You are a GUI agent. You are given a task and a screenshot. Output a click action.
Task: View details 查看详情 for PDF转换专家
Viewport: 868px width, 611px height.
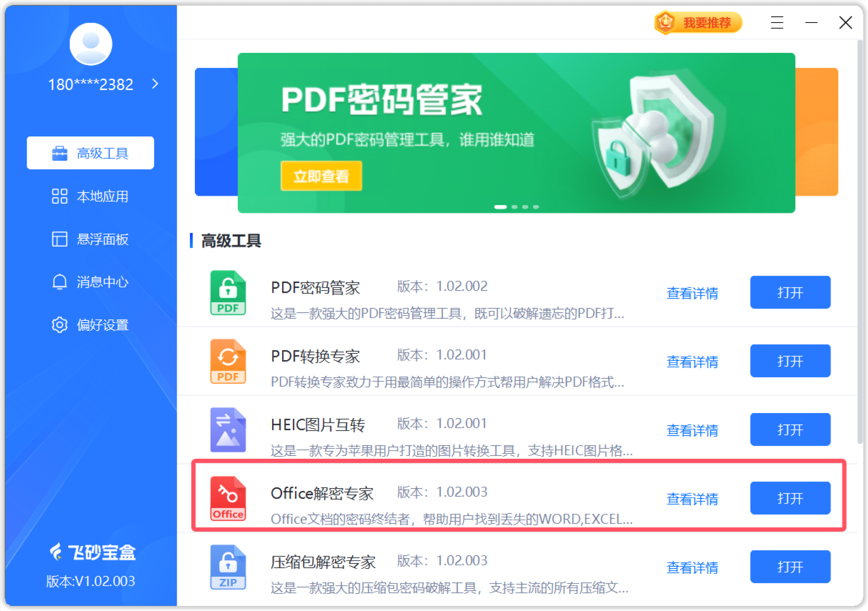click(x=692, y=362)
